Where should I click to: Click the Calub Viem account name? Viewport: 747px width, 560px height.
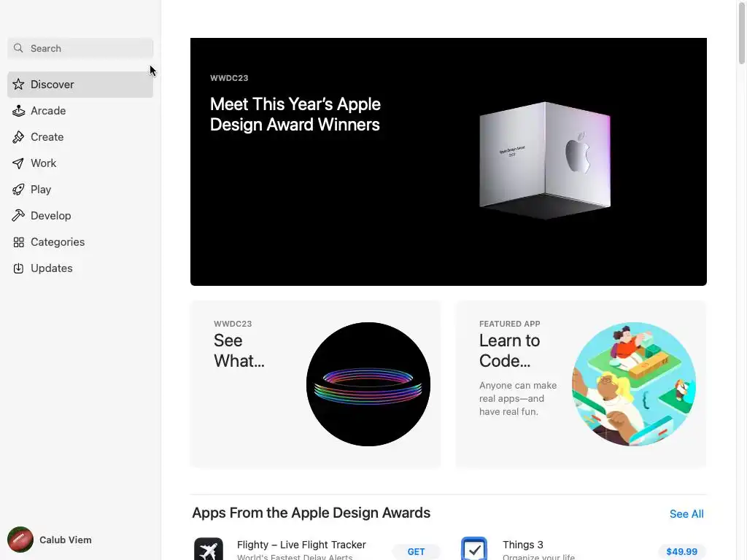click(x=65, y=540)
